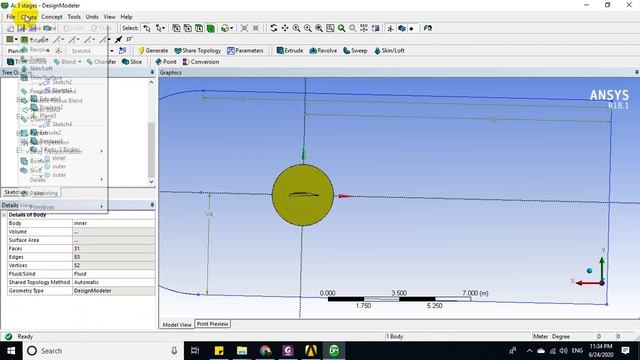
Task: Open Parameters tool
Action: pos(245,51)
